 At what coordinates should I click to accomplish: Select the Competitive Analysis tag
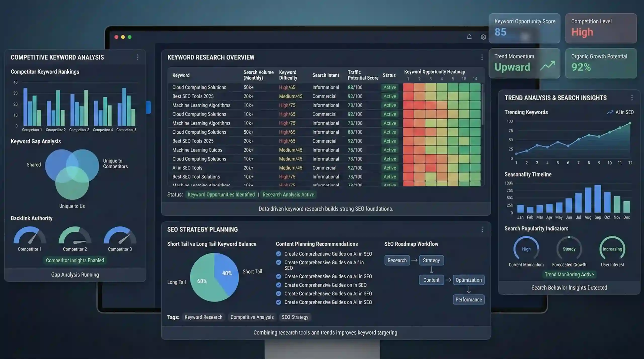(x=252, y=317)
